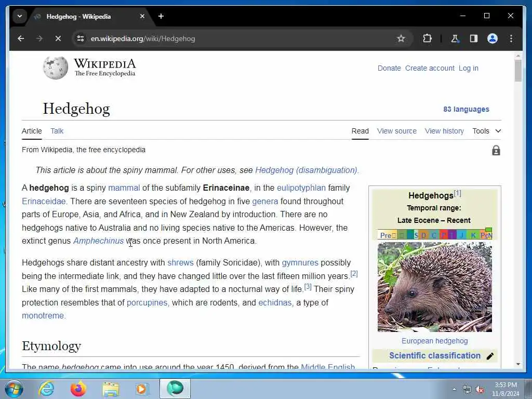532x399 pixels.
Task: Open the monotreme link
Action: pos(43,315)
